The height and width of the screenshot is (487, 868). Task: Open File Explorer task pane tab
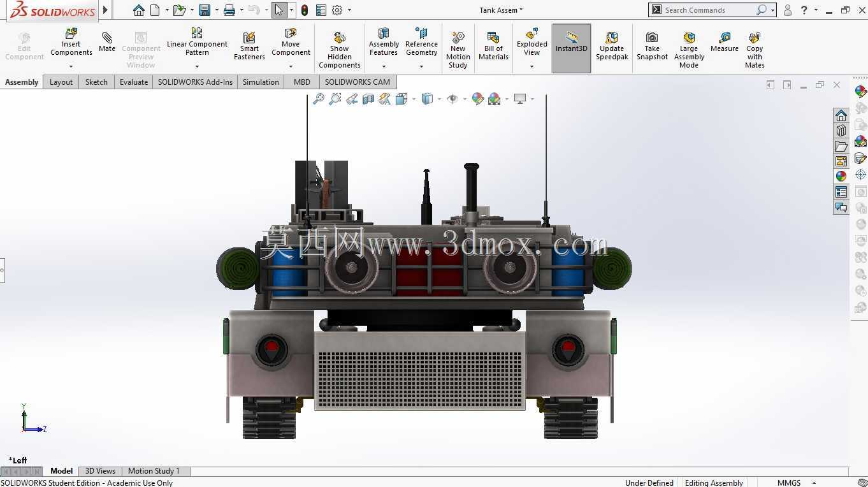841,146
